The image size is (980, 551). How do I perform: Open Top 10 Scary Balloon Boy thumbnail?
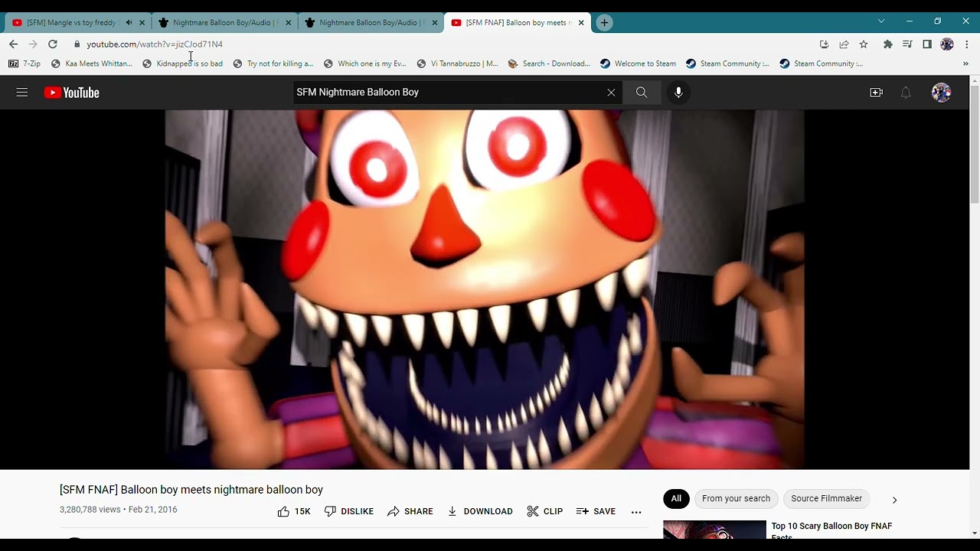click(x=714, y=530)
